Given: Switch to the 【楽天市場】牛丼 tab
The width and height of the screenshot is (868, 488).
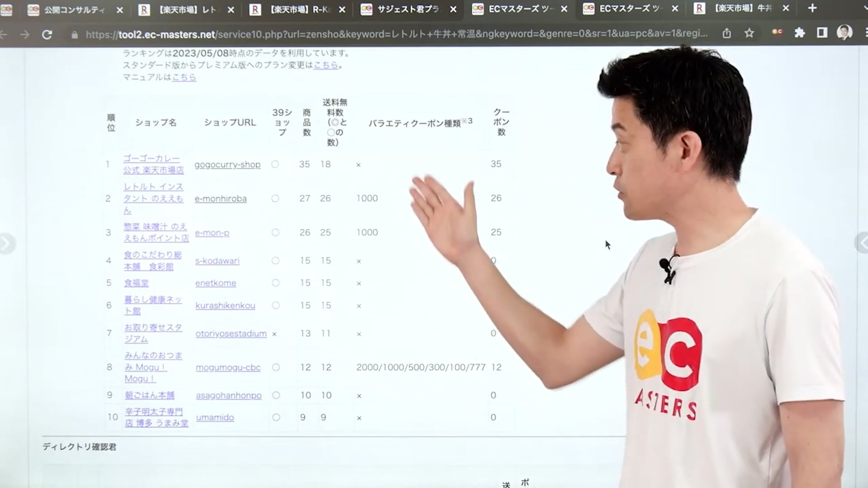Looking at the screenshot, I should coord(743,9).
